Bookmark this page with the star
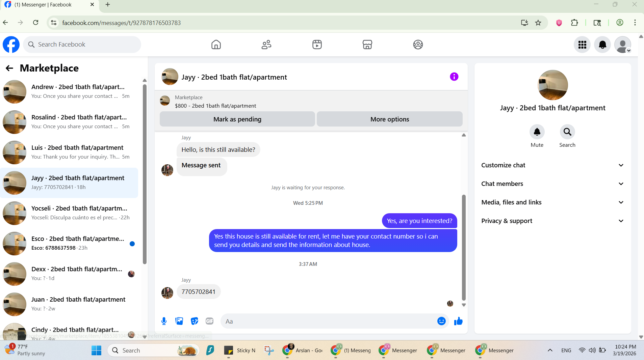The width and height of the screenshot is (644, 360). [538, 23]
